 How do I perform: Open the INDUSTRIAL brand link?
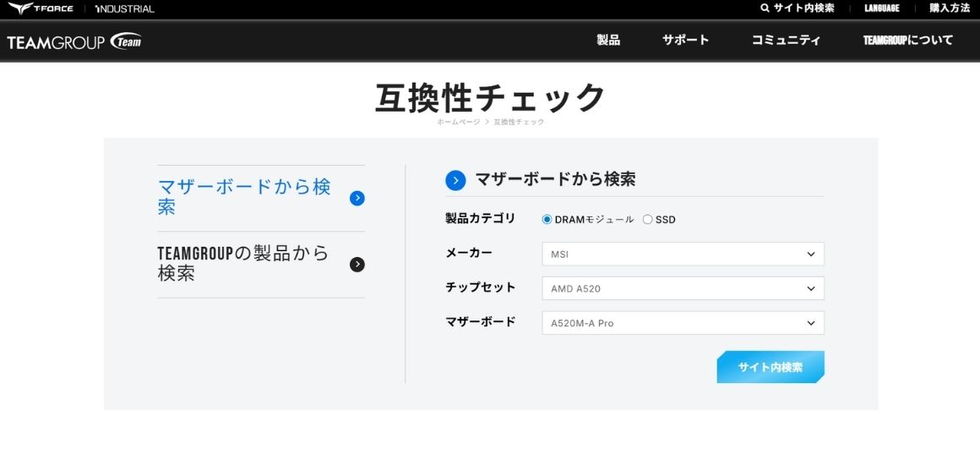tap(124, 8)
